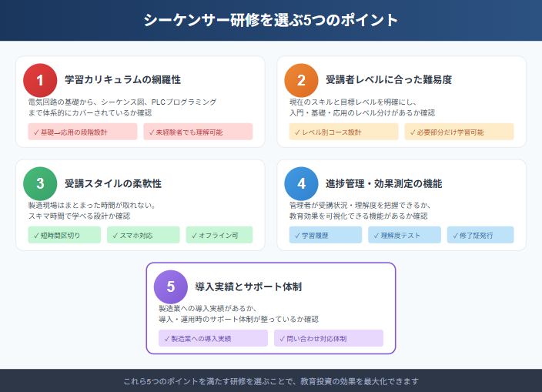The width and height of the screenshot is (542, 392).
Task: Click the green number 3 circle icon
Action: pyautogui.click(x=40, y=183)
